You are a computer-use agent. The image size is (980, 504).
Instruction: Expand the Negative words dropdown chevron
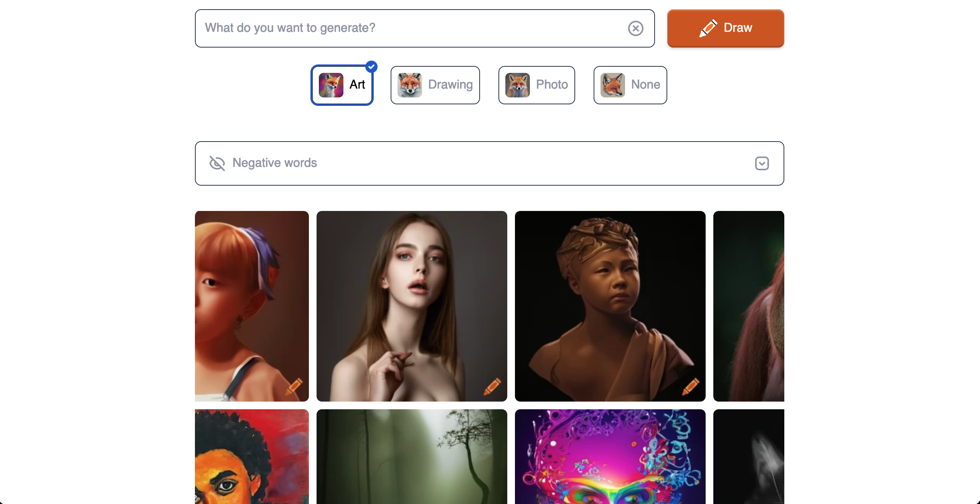[x=762, y=163]
